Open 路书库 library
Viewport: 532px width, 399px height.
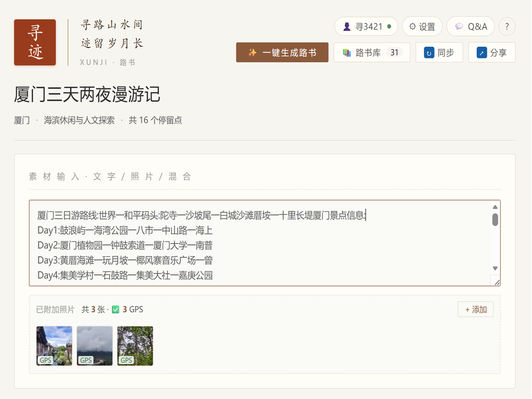point(372,52)
